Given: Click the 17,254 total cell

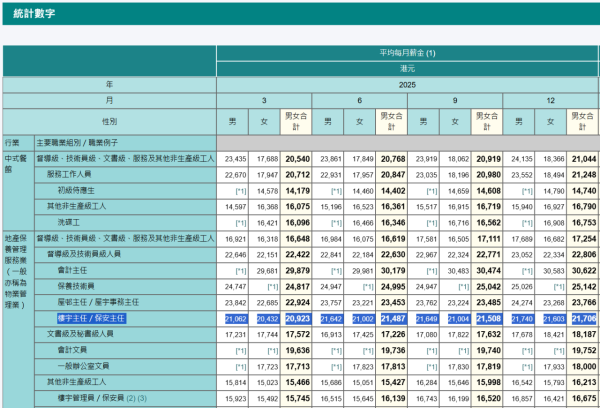Looking at the screenshot, I should point(582,238).
